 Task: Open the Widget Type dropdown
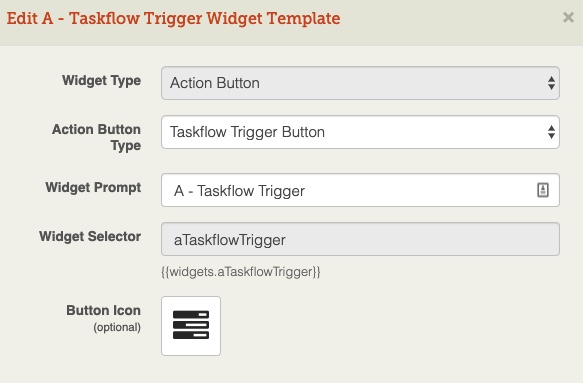pos(360,83)
